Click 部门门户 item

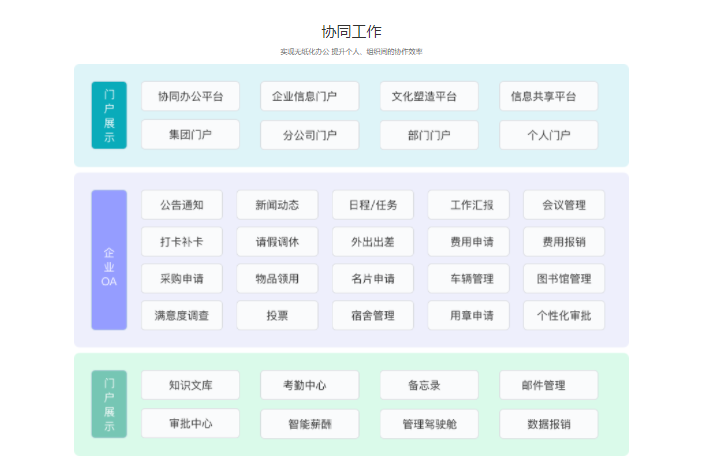429,135
